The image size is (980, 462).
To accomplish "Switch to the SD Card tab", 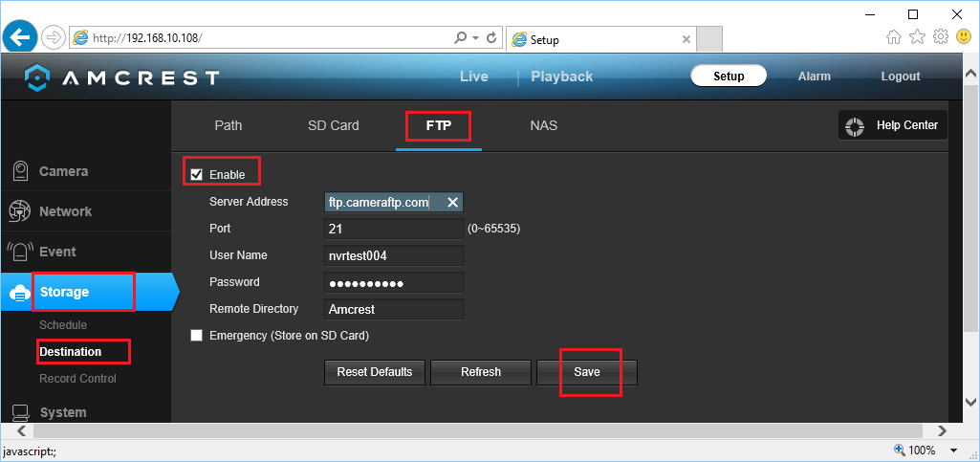I will coord(333,125).
